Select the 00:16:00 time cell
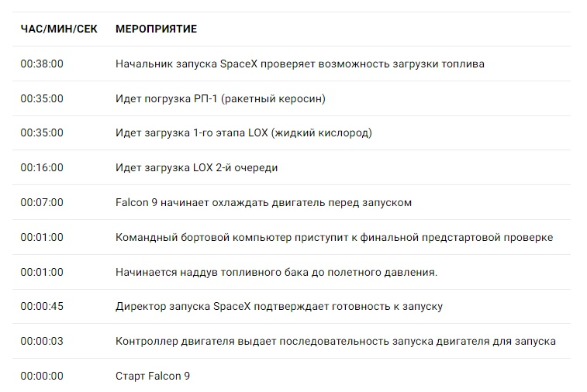The image size is (587, 392). coord(42,168)
